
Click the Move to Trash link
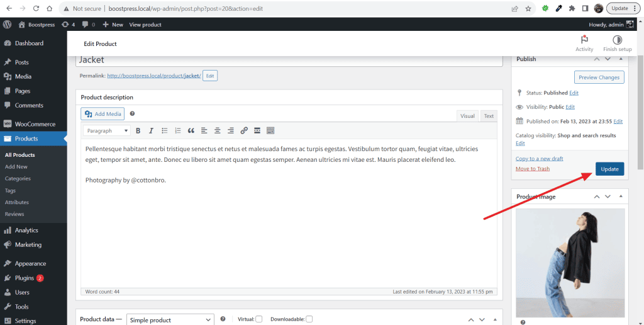(532, 169)
